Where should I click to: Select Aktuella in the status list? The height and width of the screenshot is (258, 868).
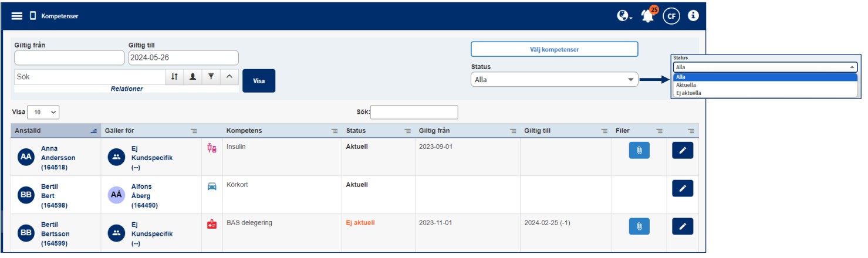point(686,85)
